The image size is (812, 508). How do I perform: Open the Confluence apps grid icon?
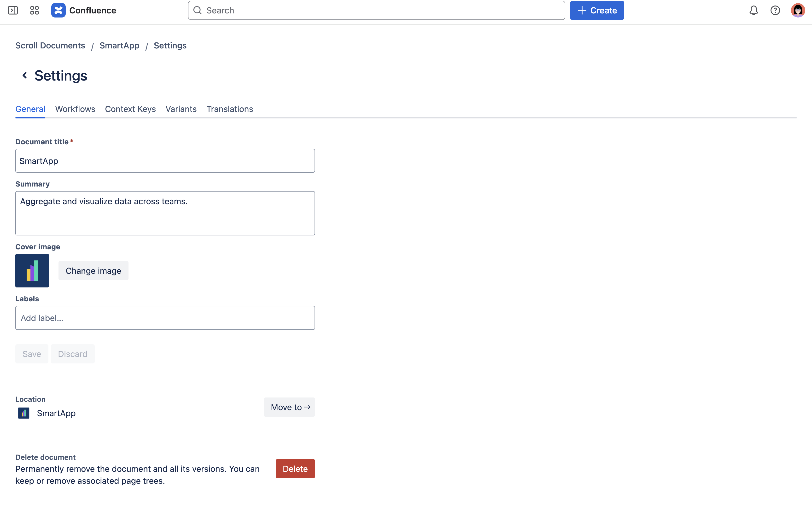pos(34,10)
